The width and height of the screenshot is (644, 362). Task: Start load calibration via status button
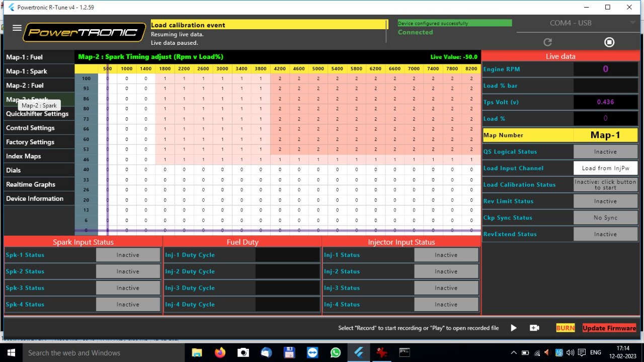[x=605, y=185]
